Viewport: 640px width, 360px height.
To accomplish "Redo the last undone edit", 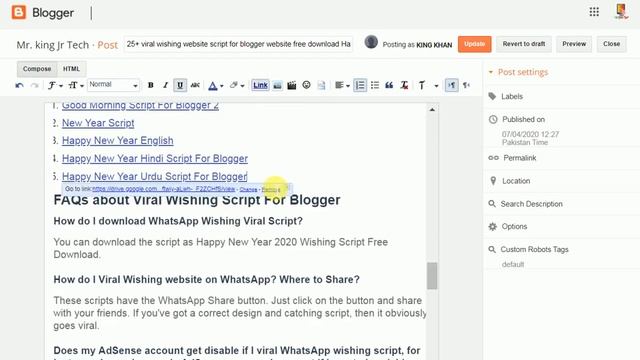I will [35, 85].
